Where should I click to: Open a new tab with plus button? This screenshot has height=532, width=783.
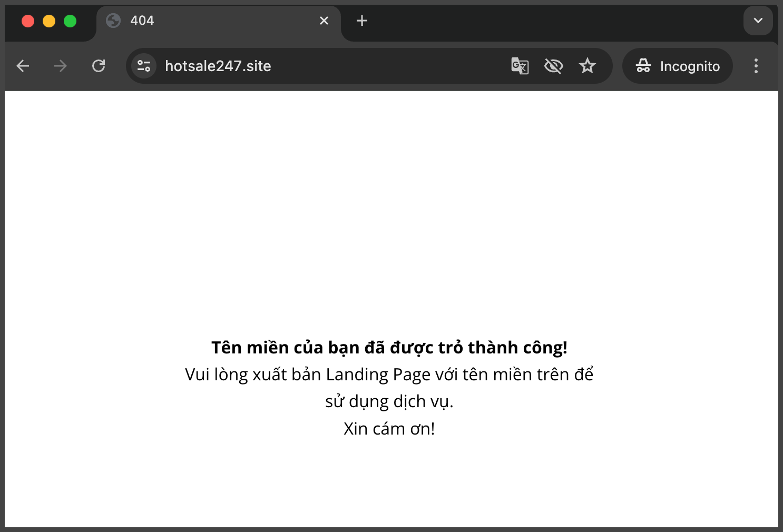tap(362, 21)
